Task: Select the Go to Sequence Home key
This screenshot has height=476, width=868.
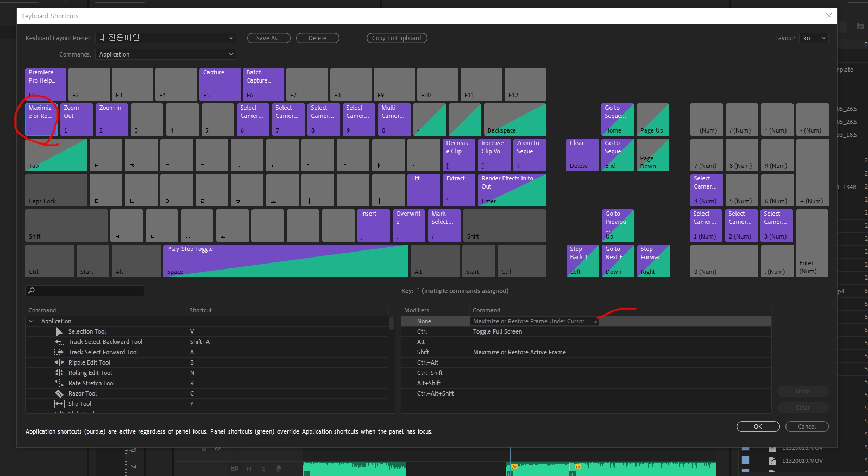Action: click(x=618, y=120)
